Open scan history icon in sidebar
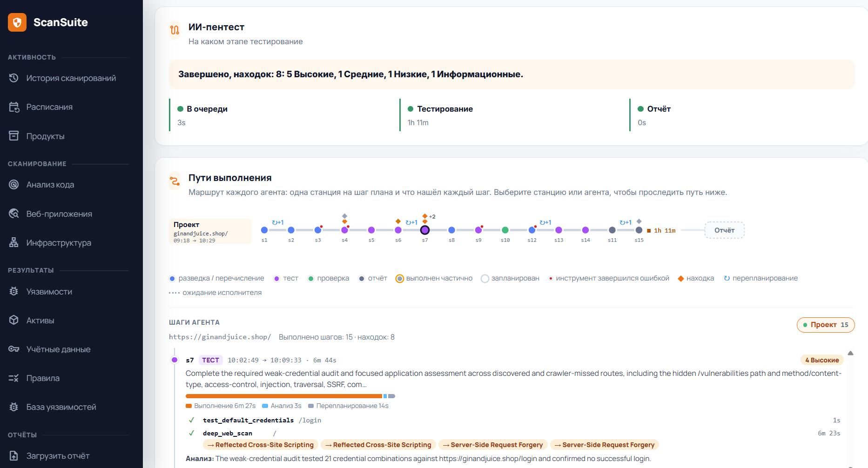 click(x=14, y=78)
